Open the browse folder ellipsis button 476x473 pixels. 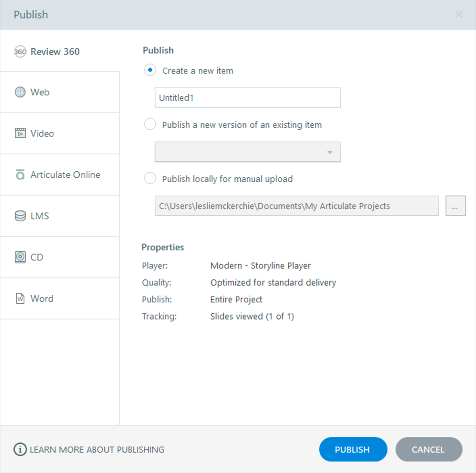pyautogui.click(x=455, y=206)
